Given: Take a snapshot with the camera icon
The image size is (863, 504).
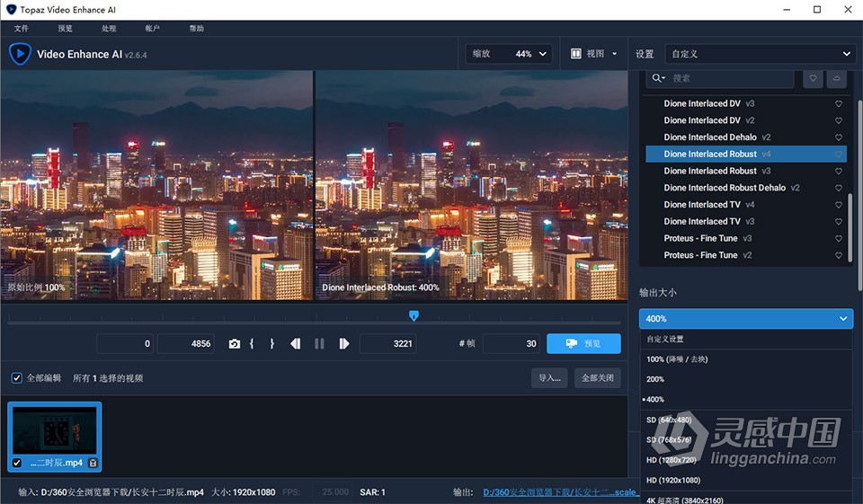Looking at the screenshot, I should tap(235, 344).
